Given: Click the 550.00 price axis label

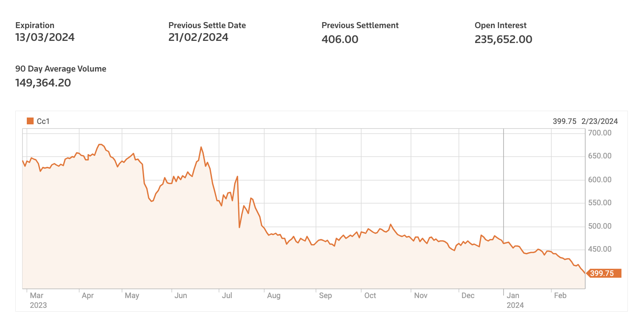Looking at the screenshot, I should tap(599, 203).
